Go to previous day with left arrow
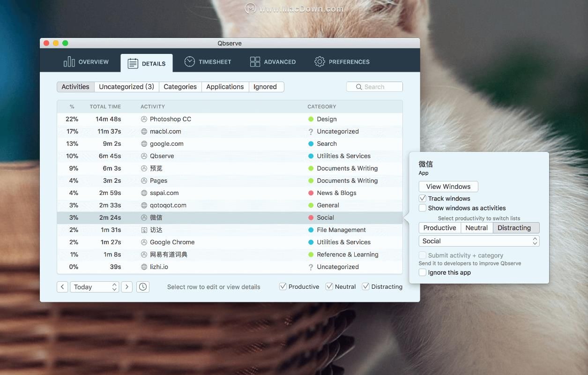The width and height of the screenshot is (588, 375). [x=62, y=287]
